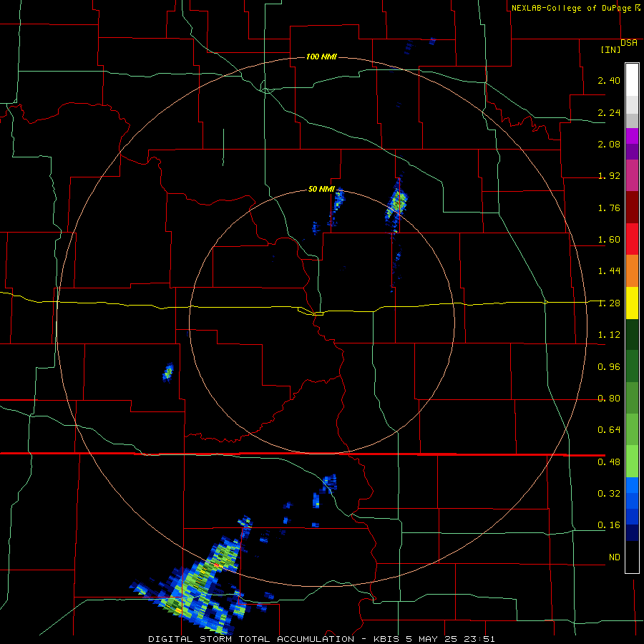Select the 2.08 scale value
Screen dimensions: 644x644
coord(609,144)
